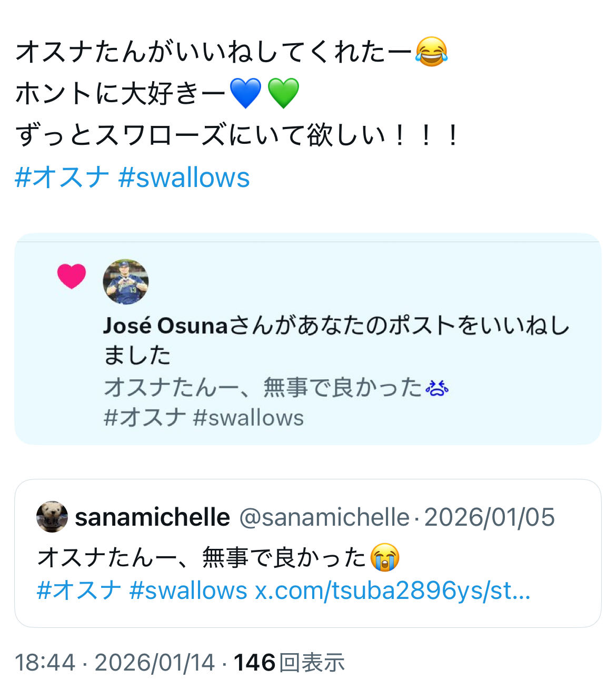Open the top #swallows hashtag
616x689 pixels.
(184, 178)
